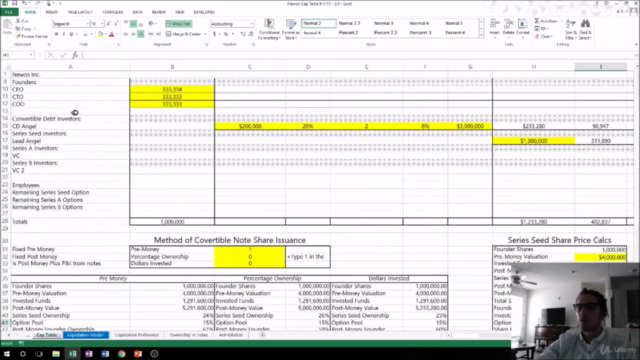Toggle Italic formatting
The width and height of the screenshot is (640, 360).
pos(64,34)
